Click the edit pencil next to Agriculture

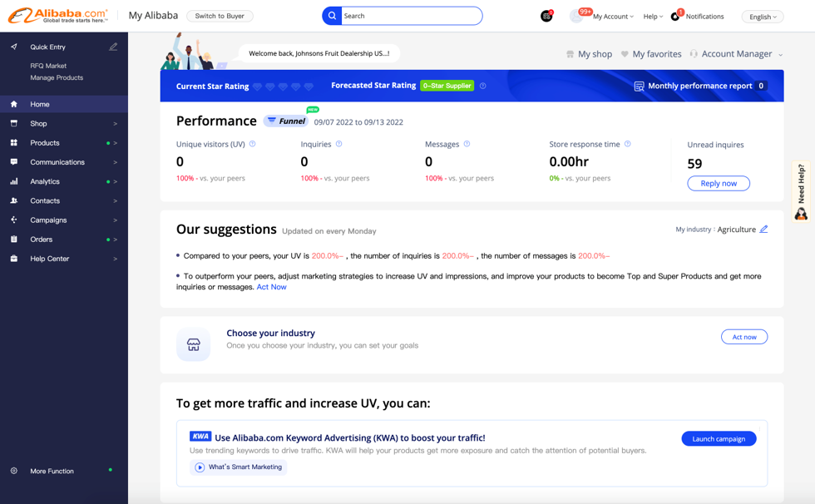pos(763,230)
